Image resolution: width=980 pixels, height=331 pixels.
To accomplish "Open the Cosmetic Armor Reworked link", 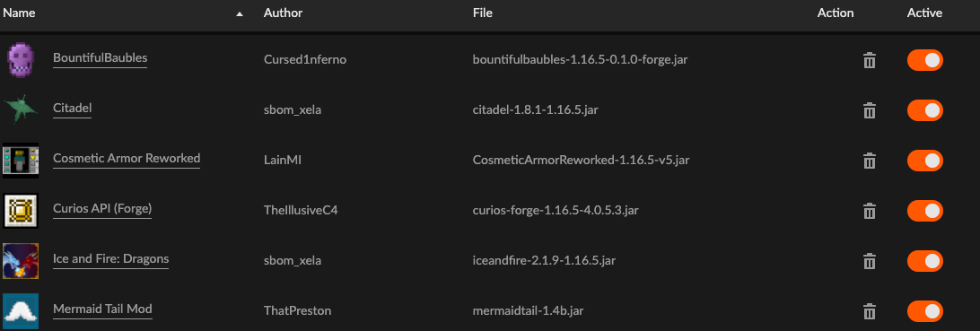I will (127, 158).
